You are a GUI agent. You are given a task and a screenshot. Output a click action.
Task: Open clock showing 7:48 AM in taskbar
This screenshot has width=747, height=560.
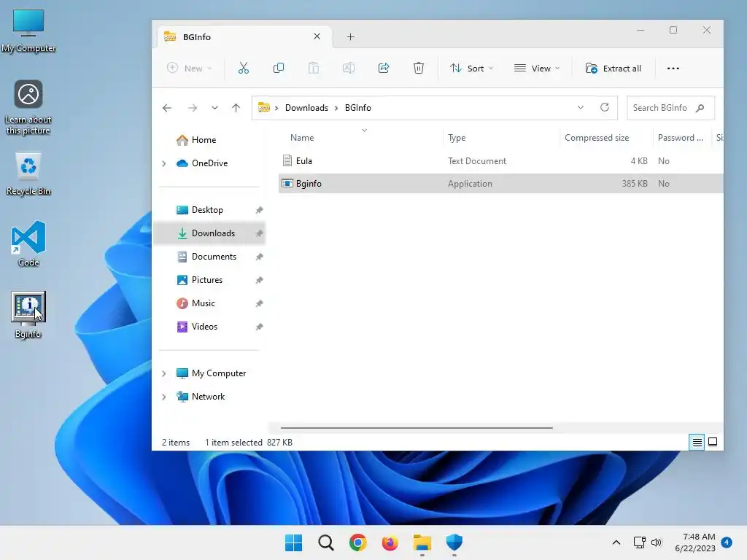(x=695, y=542)
